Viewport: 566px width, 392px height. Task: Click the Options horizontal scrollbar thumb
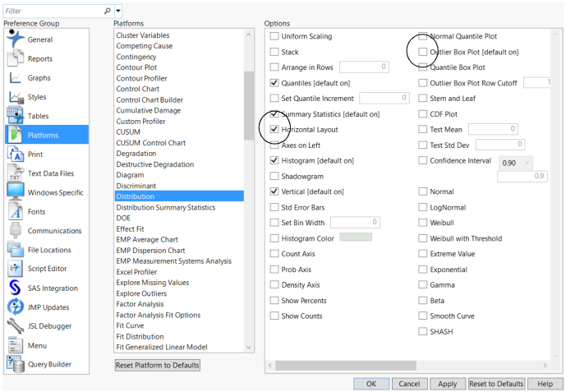point(346,365)
